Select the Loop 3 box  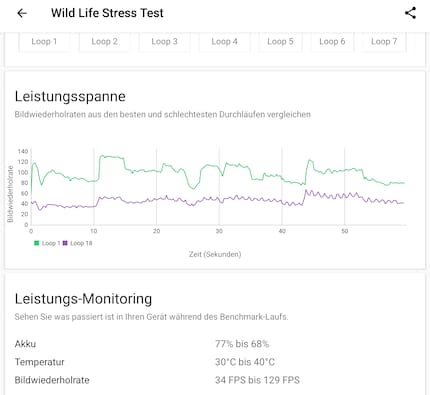[x=164, y=42]
